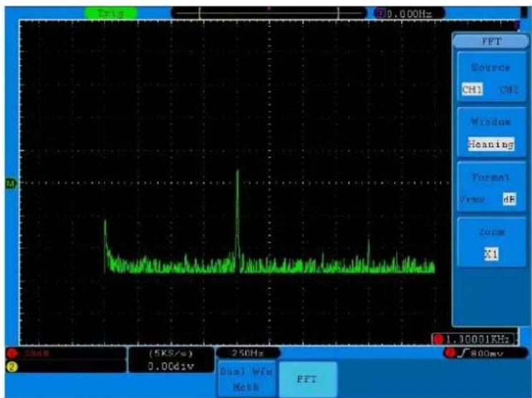The image size is (532, 398).
Task: Click the 800mv trigger level readout
Action: coord(487,354)
